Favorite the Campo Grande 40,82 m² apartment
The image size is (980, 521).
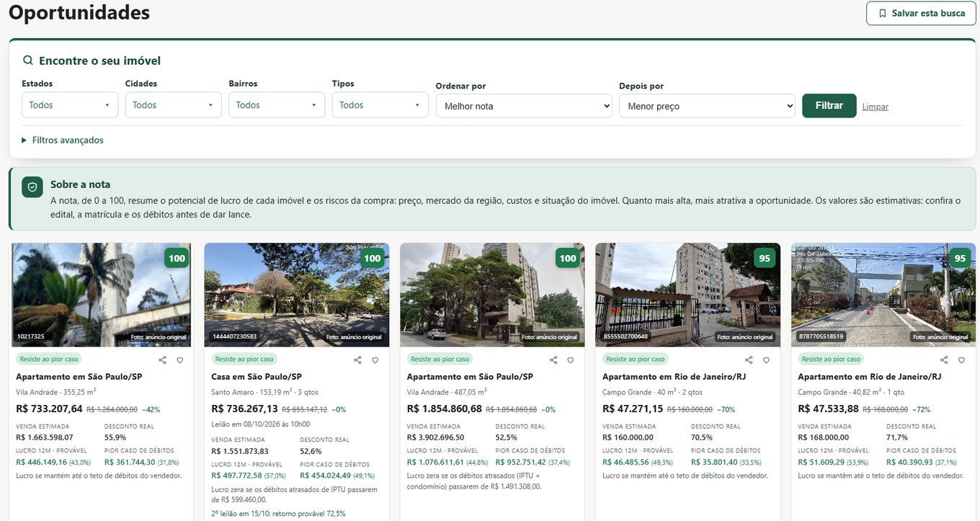[961, 360]
